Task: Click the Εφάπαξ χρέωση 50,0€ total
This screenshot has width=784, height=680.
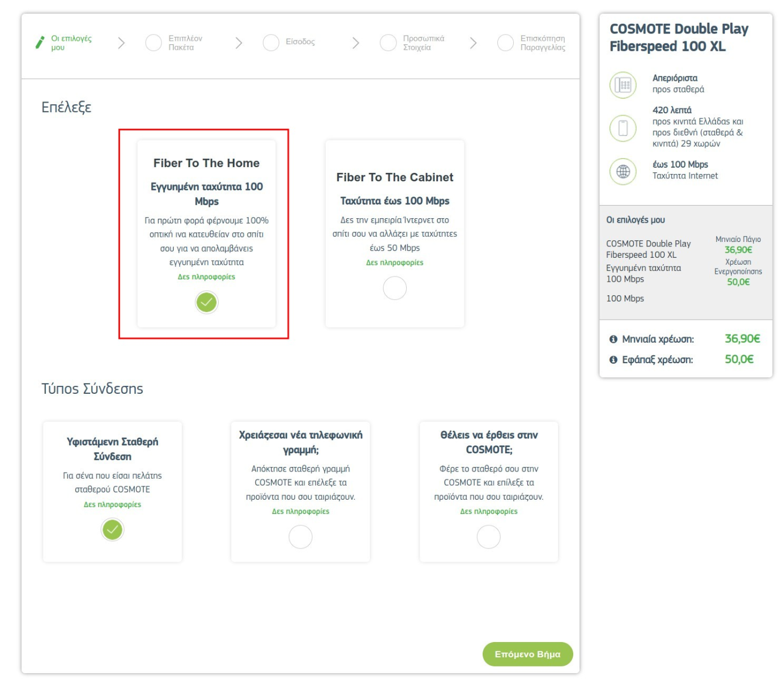Action: 739,359
